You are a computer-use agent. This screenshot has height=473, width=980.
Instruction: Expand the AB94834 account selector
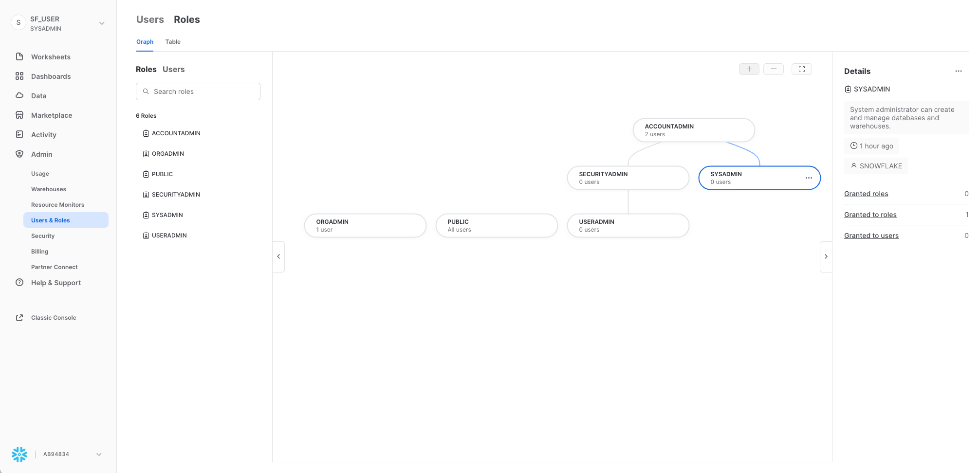[x=99, y=455]
